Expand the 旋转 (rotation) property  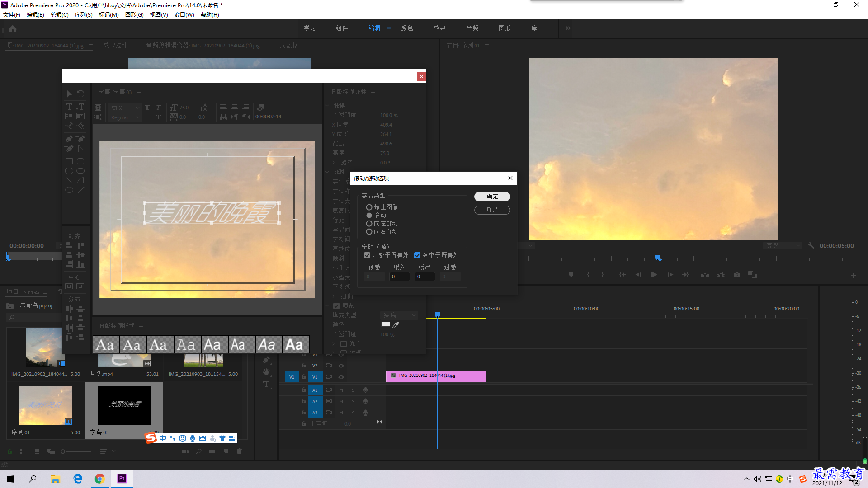pyautogui.click(x=334, y=162)
